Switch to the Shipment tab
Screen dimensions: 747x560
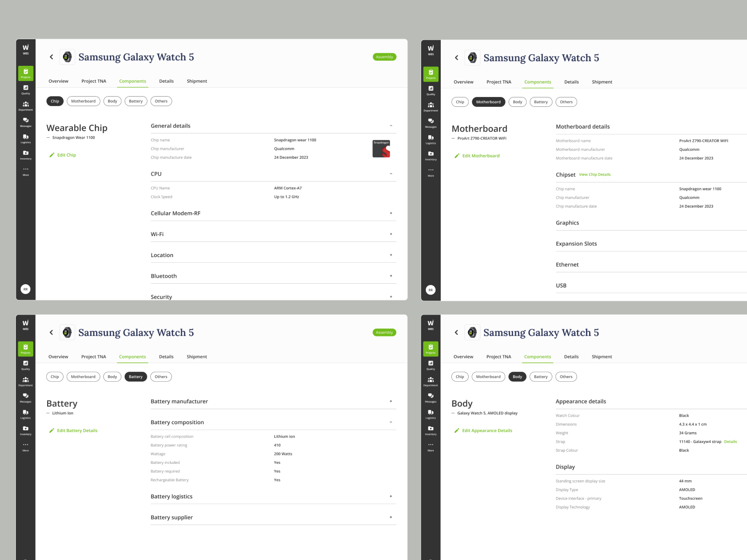point(197,81)
